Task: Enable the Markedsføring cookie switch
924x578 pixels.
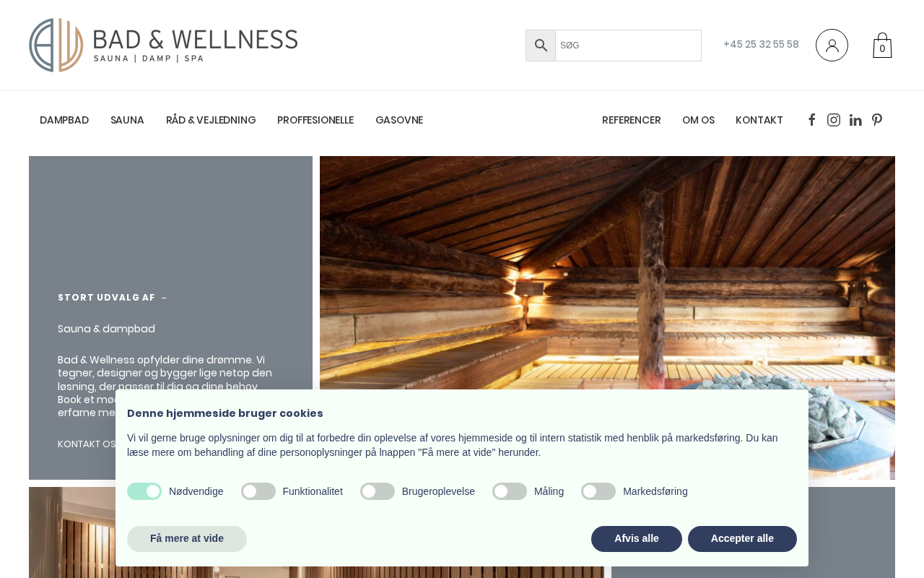Action: [598, 491]
